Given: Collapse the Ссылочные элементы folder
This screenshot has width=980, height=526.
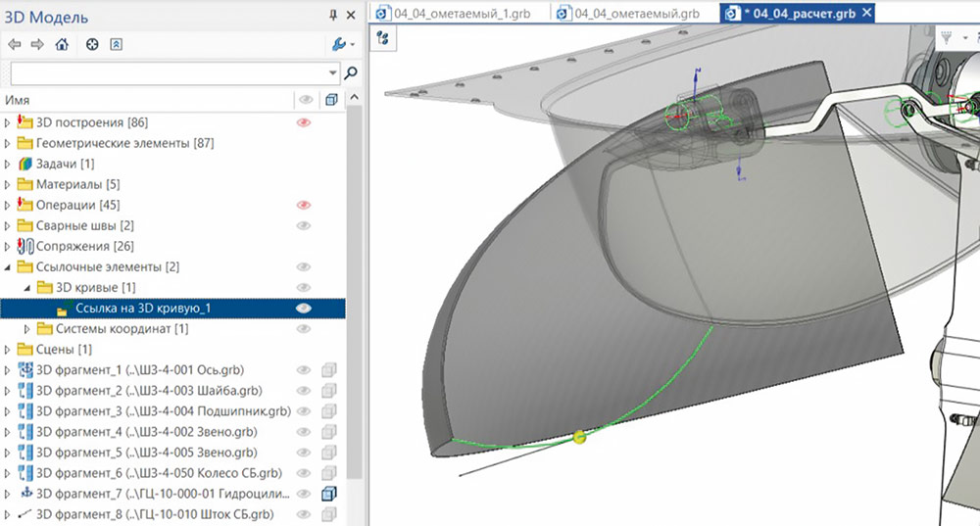Looking at the screenshot, I should (x=9, y=266).
